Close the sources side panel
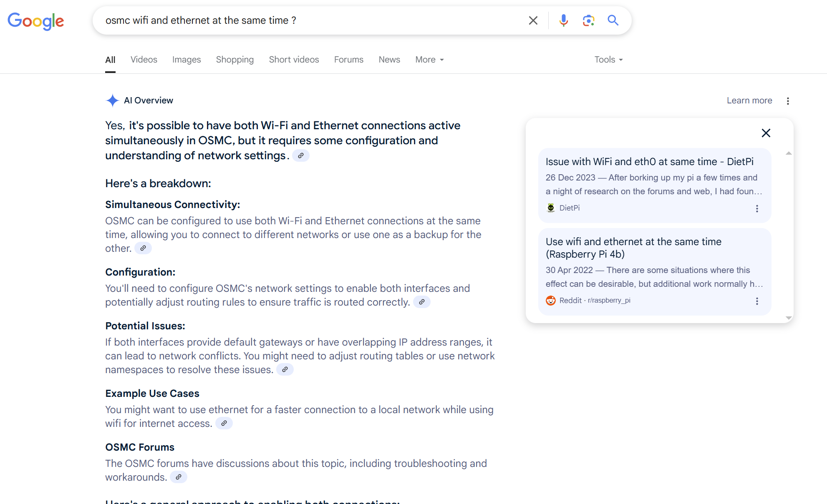827x504 pixels. click(766, 133)
